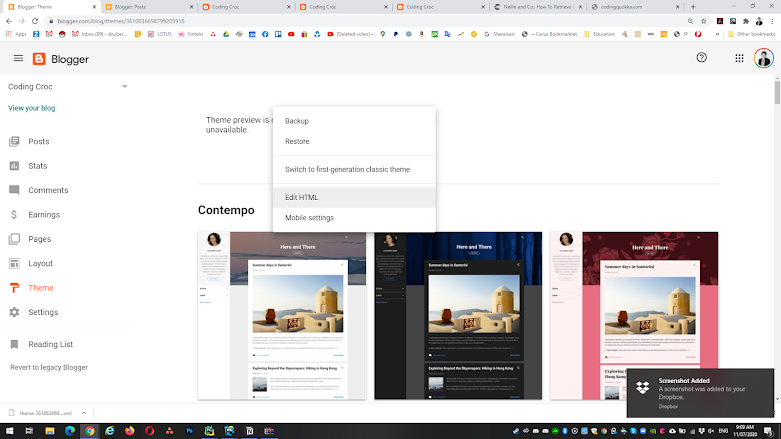Click the Reading List bookmark icon
Viewport: 781px width, 439px height.
click(14, 344)
